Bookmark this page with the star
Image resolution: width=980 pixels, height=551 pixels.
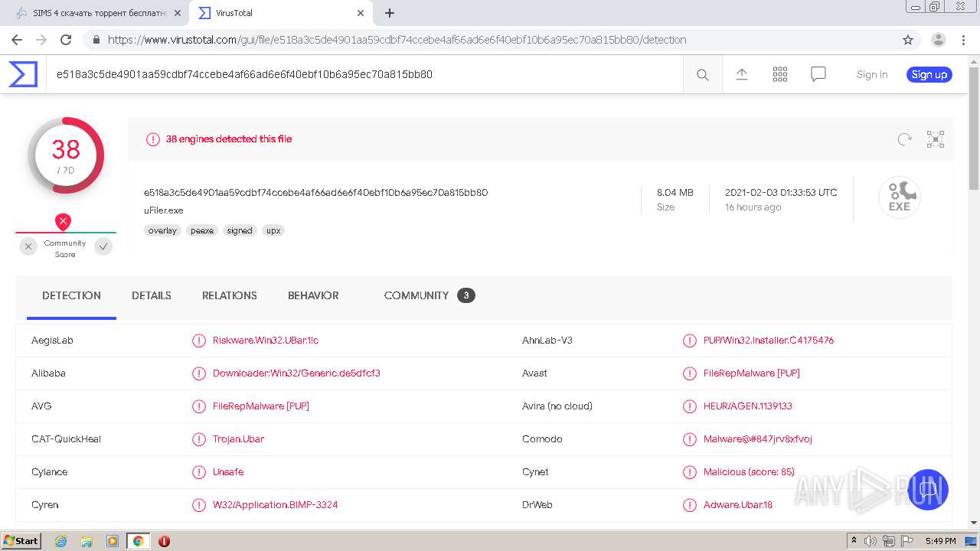pos(908,40)
